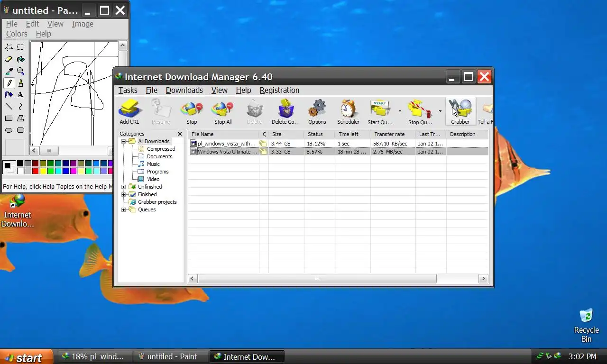The width and height of the screenshot is (607, 364).
Task: Open the Start Queue dropdown arrow
Action: (400, 112)
